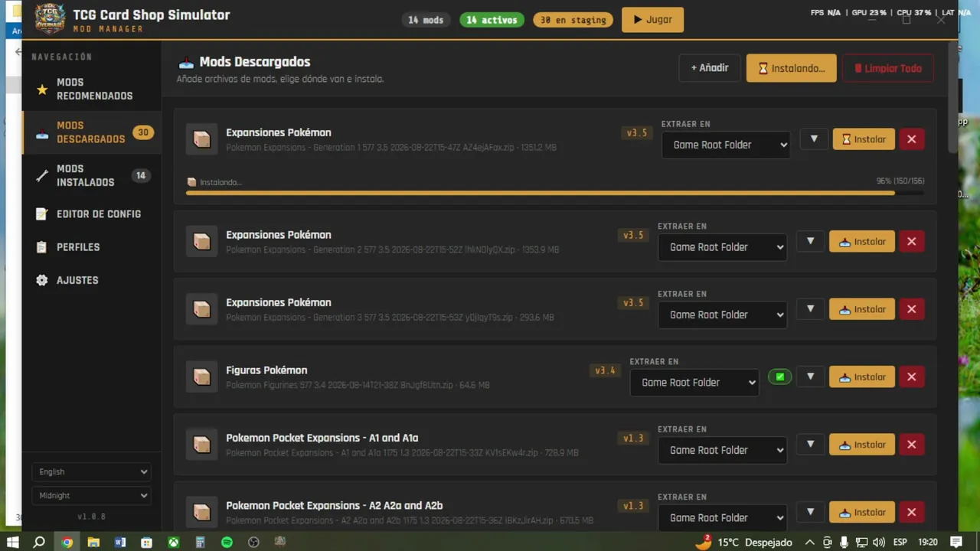Click Instalar for Pocket Expansions A1 and A1a

[862, 445]
